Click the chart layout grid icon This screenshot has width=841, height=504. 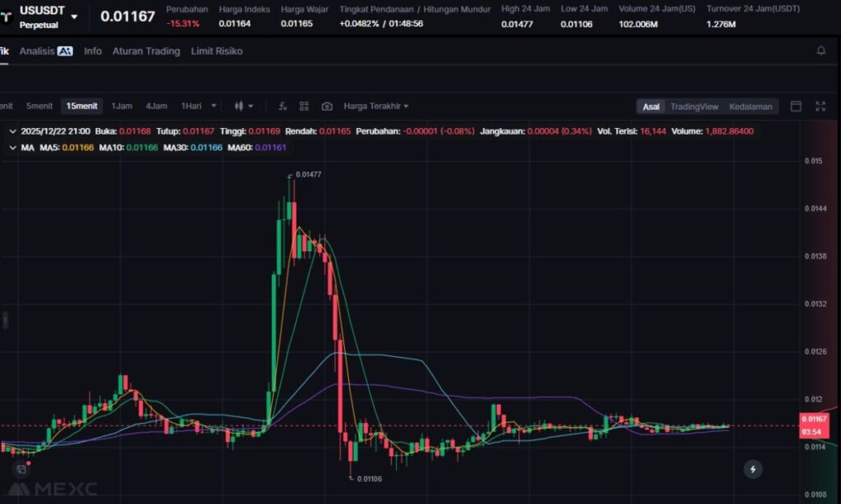(304, 106)
